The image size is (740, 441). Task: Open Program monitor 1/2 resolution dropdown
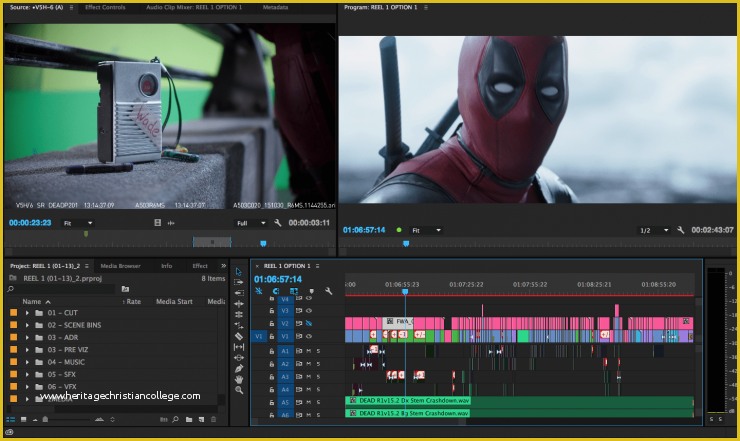654,230
